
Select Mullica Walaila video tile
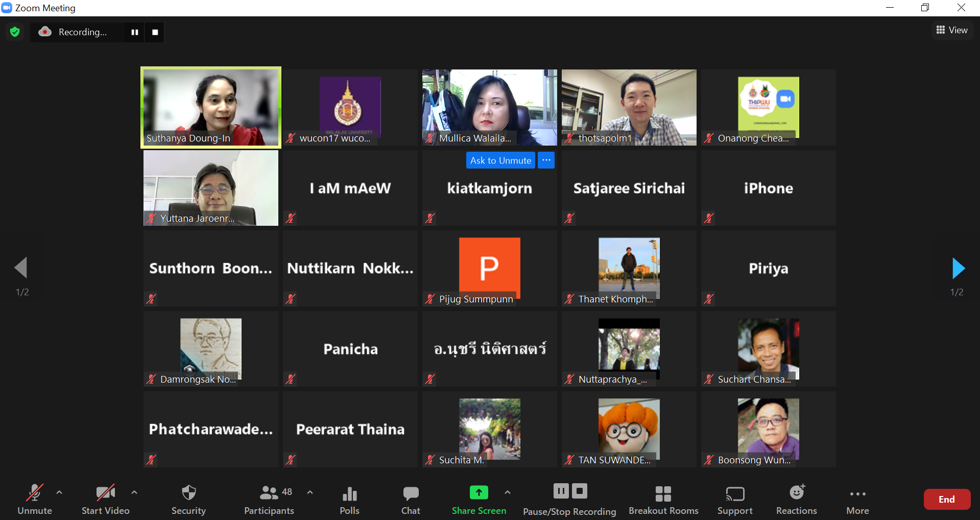click(490, 108)
